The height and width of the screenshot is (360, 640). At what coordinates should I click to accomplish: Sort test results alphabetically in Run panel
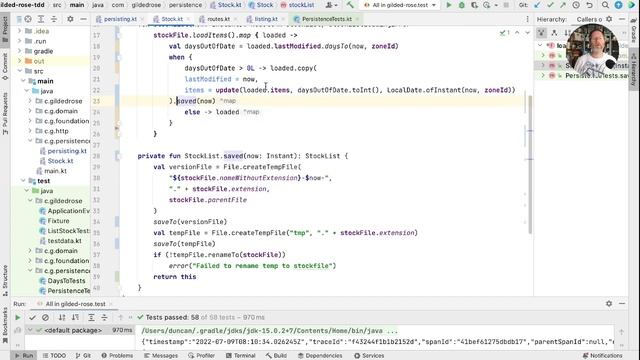[62, 317]
